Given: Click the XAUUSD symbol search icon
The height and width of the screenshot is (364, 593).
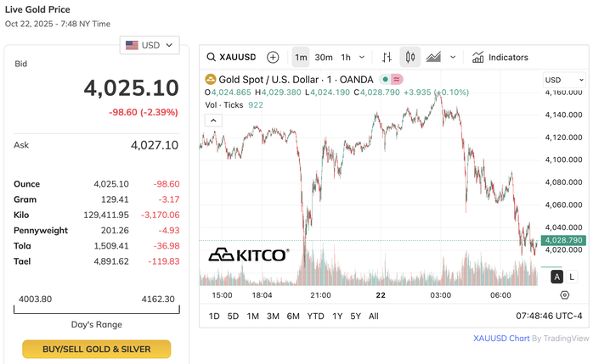Looking at the screenshot, I should pos(212,58).
